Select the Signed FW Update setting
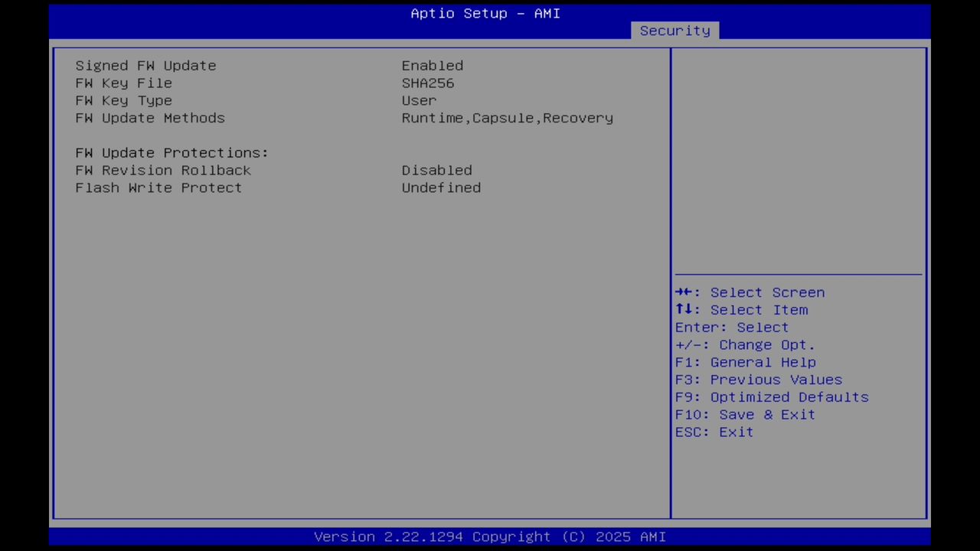Image resolution: width=980 pixels, height=551 pixels. click(145, 66)
